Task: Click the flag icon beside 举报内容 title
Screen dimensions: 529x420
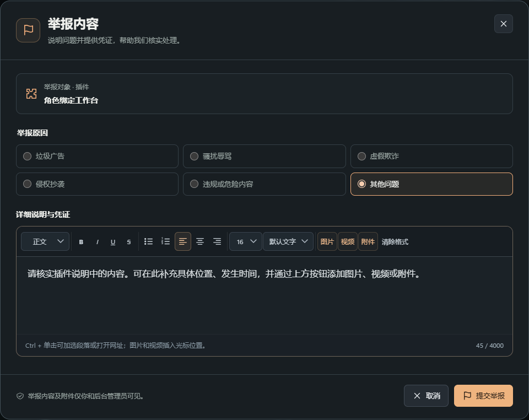Action: tap(28, 30)
